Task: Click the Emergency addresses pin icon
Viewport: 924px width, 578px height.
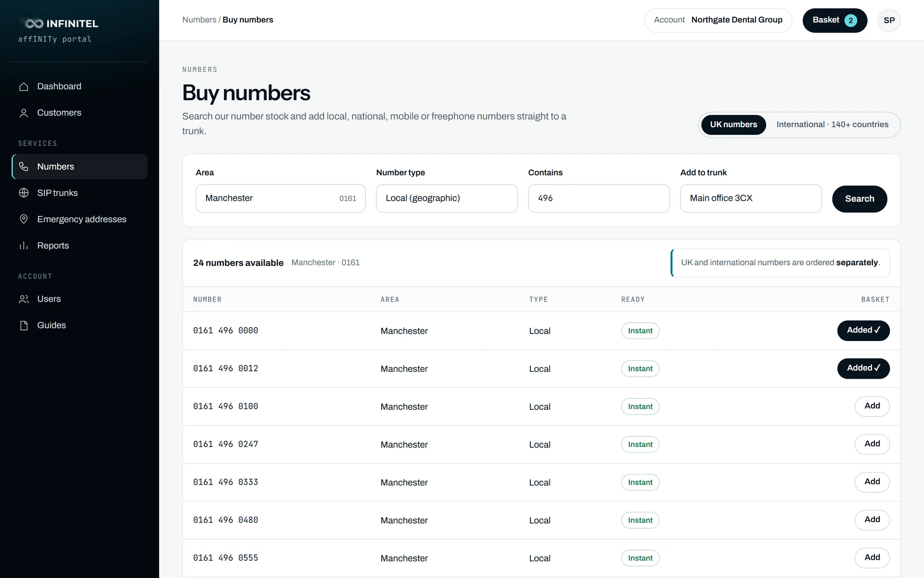Action: click(24, 219)
